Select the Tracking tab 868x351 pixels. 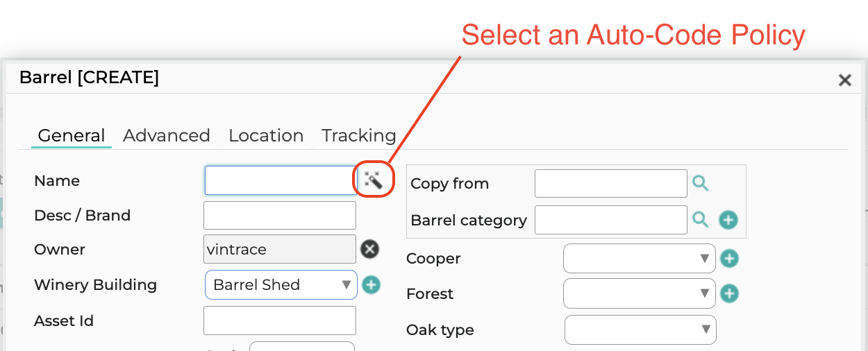pos(359,135)
